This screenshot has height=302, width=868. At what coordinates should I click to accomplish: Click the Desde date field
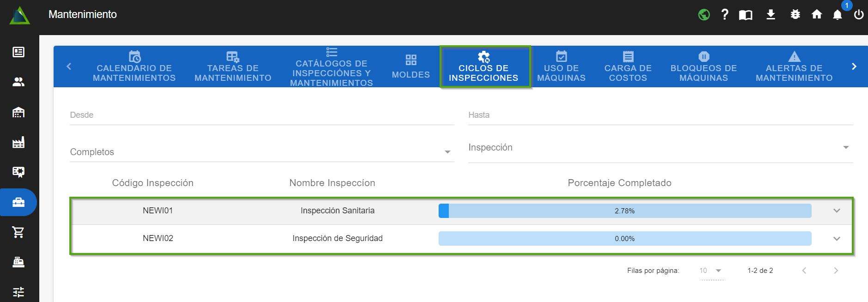pyautogui.click(x=262, y=115)
